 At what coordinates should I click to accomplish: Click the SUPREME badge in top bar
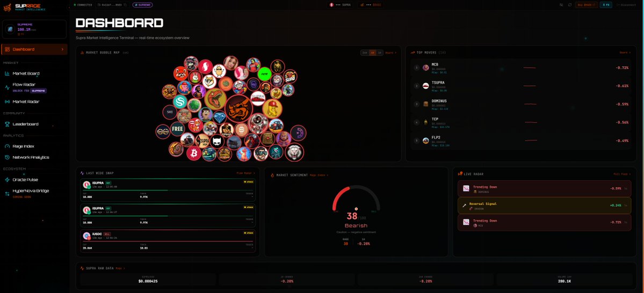(142, 5)
